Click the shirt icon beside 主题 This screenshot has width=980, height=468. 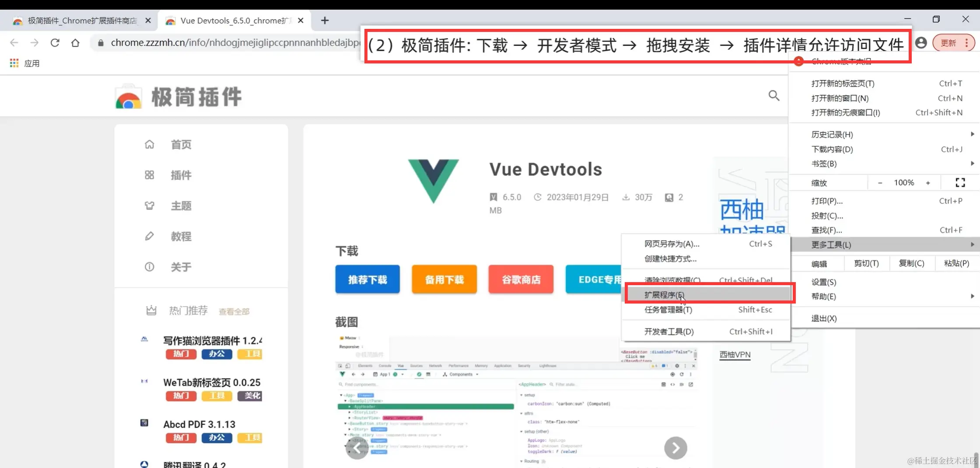pos(150,206)
